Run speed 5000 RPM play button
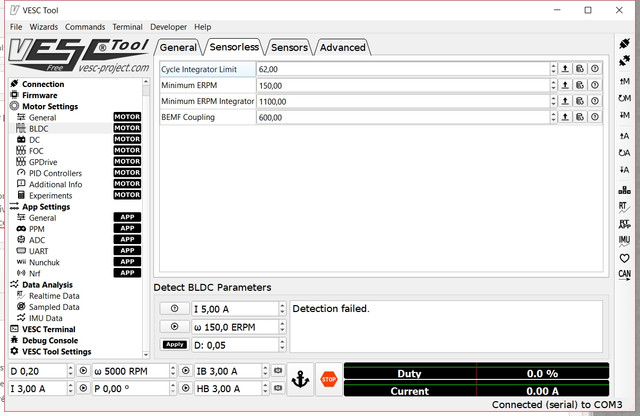640x416 pixels. point(186,371)
